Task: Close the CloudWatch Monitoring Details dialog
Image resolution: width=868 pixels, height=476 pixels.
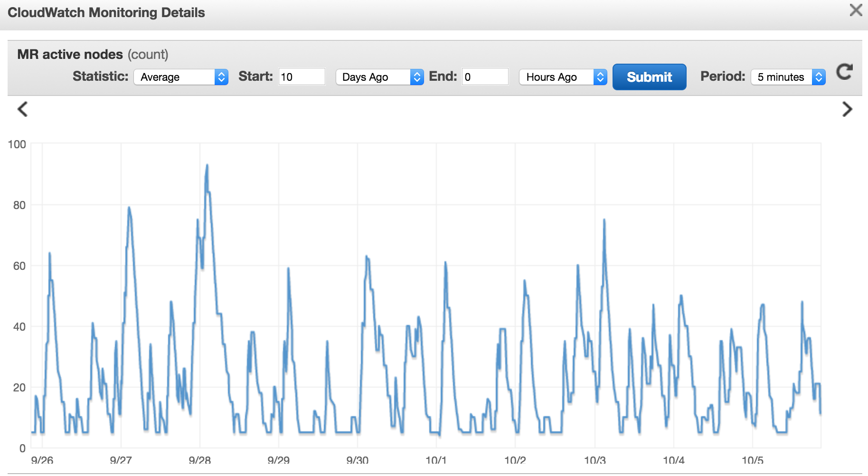Action: pos(856,10)
